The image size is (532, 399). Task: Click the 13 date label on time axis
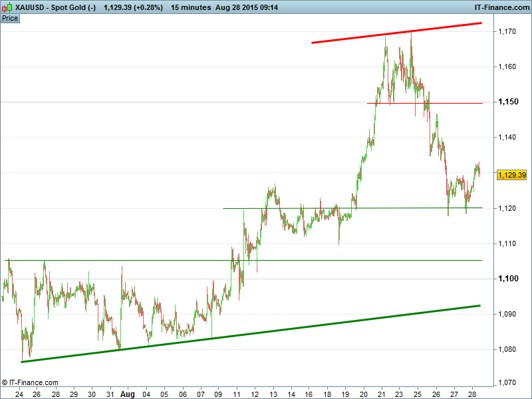273,394
